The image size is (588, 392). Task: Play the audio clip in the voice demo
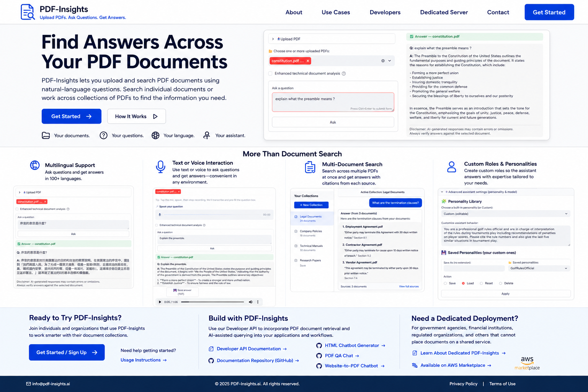(160, 302)
